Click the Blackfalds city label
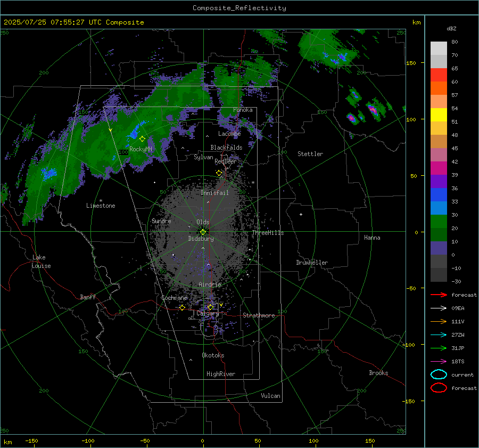This screenshot has height=448, width=479. (x=226, y=148)
